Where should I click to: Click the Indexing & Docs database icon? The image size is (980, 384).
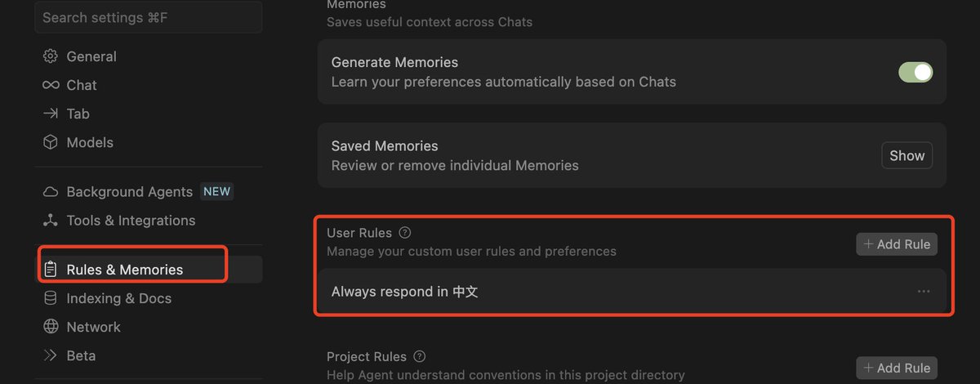[51, 298]
